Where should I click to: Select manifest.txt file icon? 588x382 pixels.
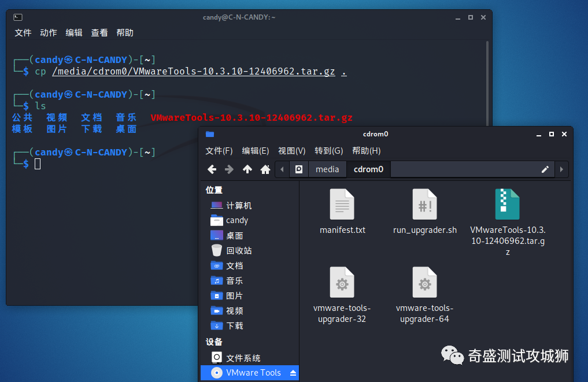point(342,205)
